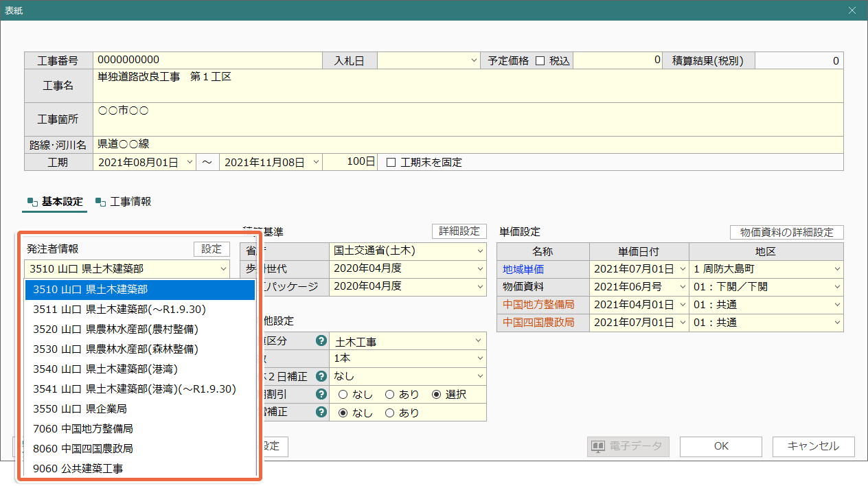Screen dimensions: 868x486
Task: Choose 3550 山口 県企業局
Action: [x=140, y=409]
